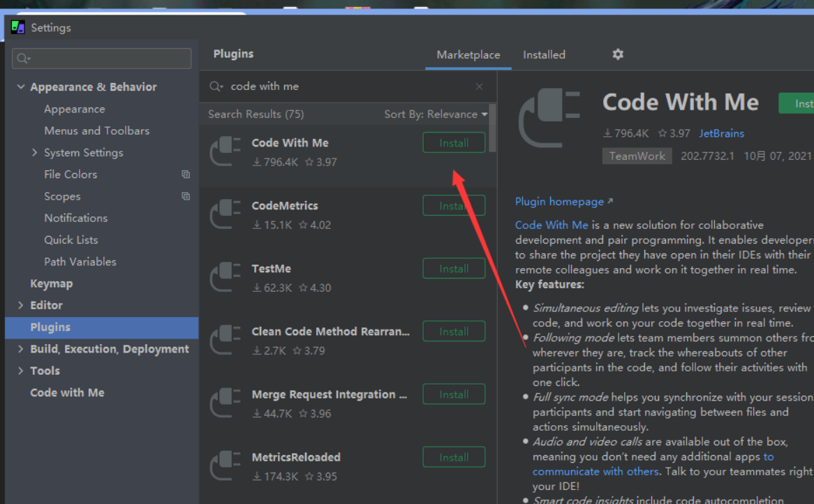Select the CodeMetrics result title
Screen dimensions: 814x504
(x=285, y=205)
